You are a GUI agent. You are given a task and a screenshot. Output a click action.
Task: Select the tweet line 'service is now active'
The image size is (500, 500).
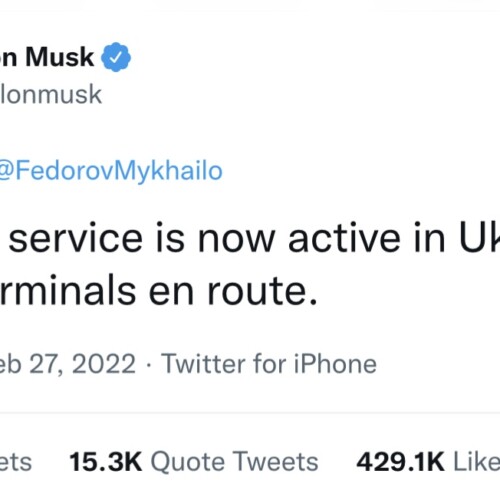[254, 239]
